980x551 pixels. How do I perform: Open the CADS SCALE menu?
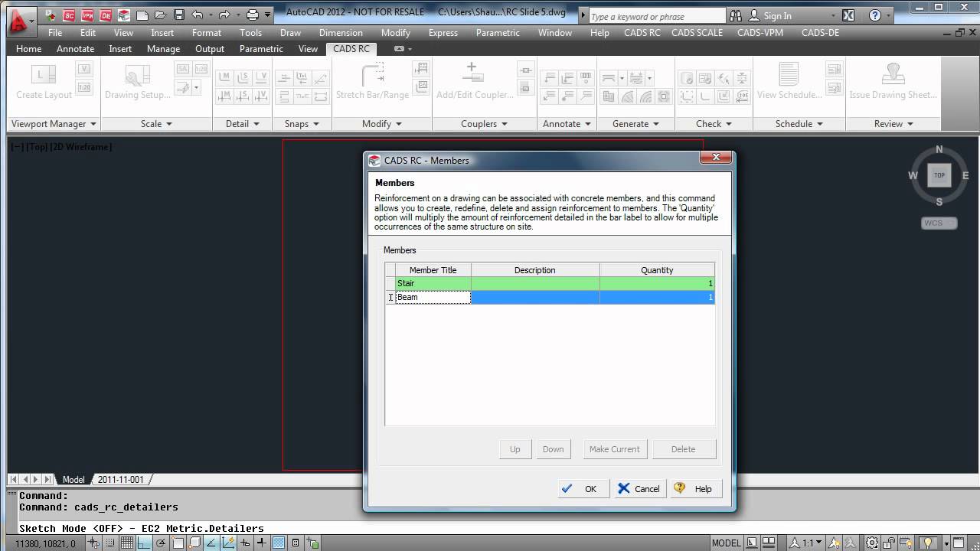[x=697, y=33]
